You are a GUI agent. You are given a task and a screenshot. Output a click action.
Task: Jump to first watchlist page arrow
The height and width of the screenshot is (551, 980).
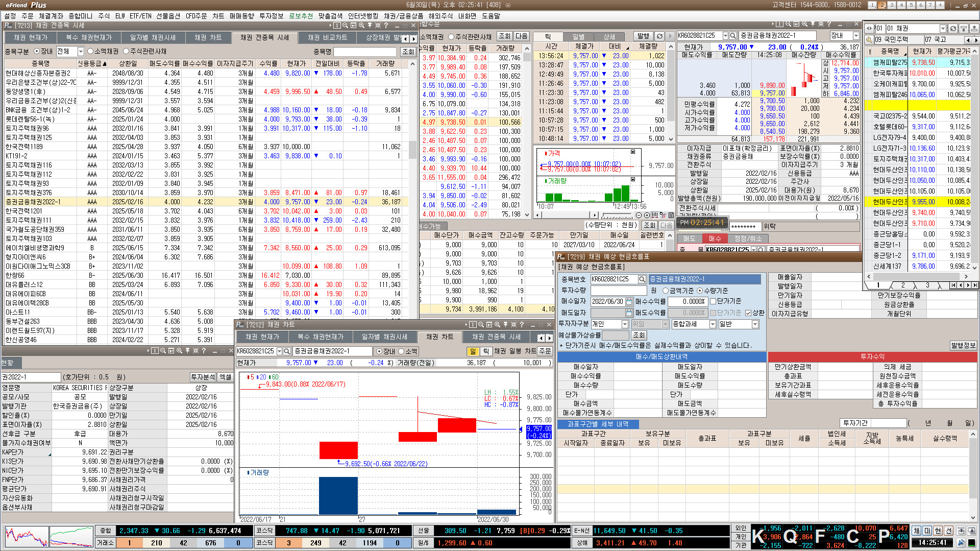[x=953, y=285]
